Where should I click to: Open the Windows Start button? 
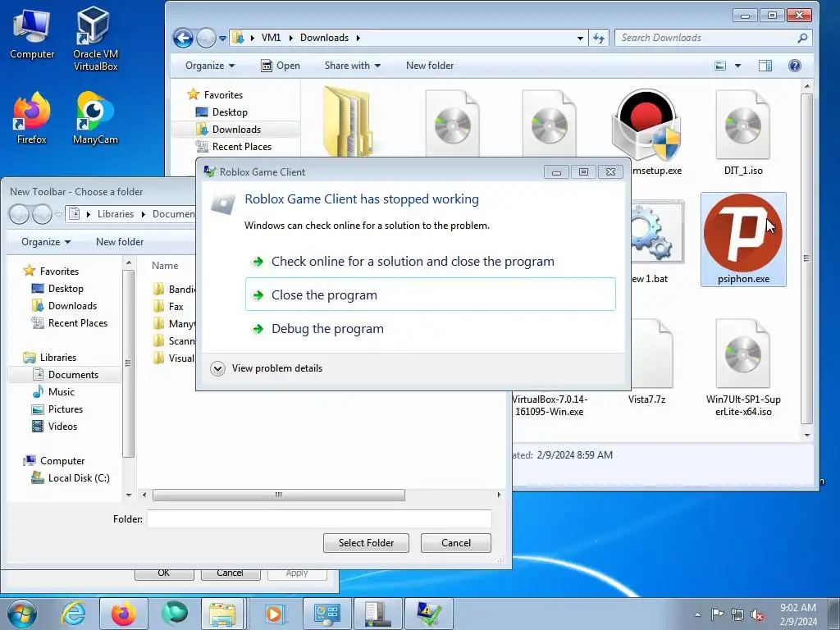tap(22, 614)
